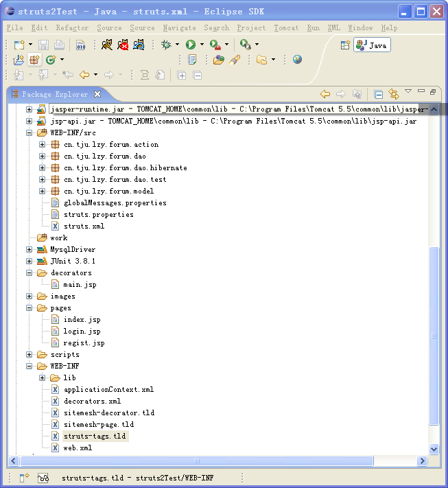Image resolution: width=448 pixels, height=488 pixels.
Task: Click the green Run play icon
Action: point(191,45)
